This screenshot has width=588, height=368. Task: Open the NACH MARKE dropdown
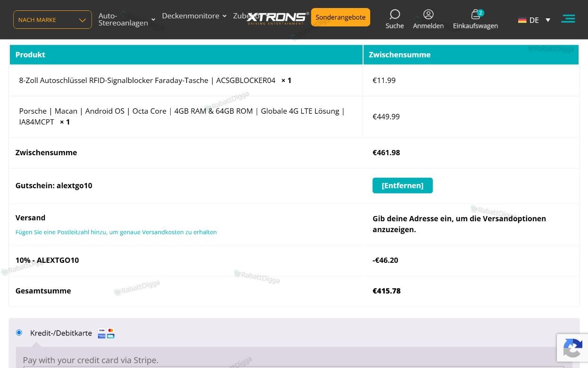(52, 20)
